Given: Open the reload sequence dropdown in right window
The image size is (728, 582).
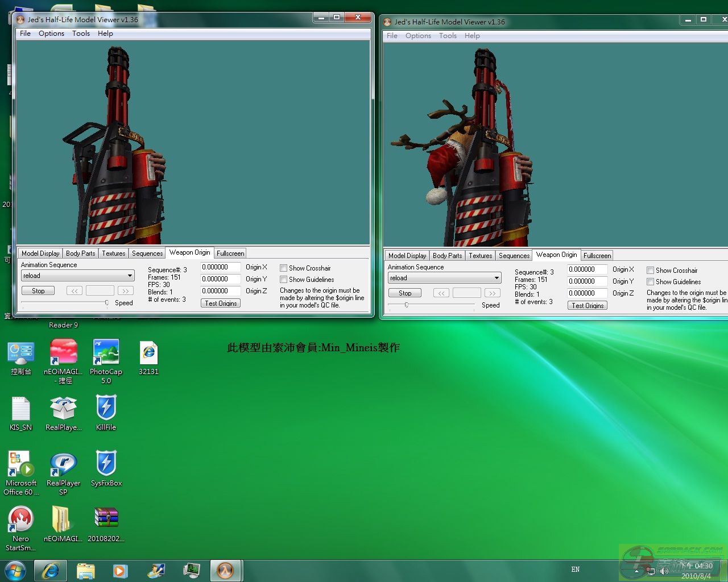Looking at the screenshot, I should tap(497, 278).
